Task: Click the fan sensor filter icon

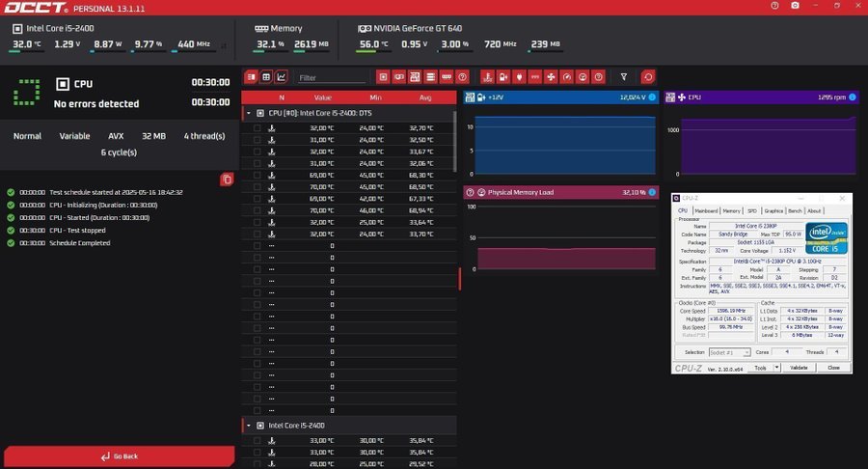Action: (551, 77)
